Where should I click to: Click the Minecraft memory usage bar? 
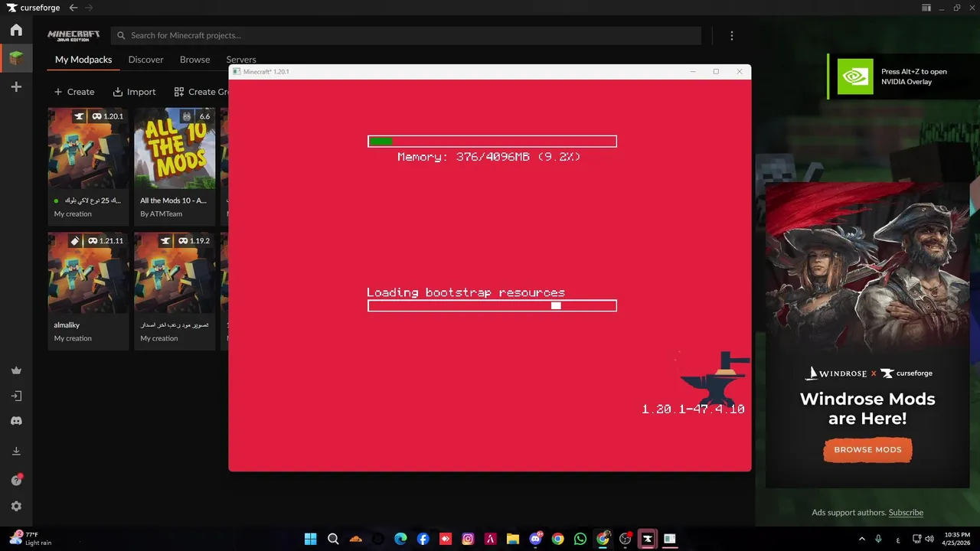[x=492, y=141]
